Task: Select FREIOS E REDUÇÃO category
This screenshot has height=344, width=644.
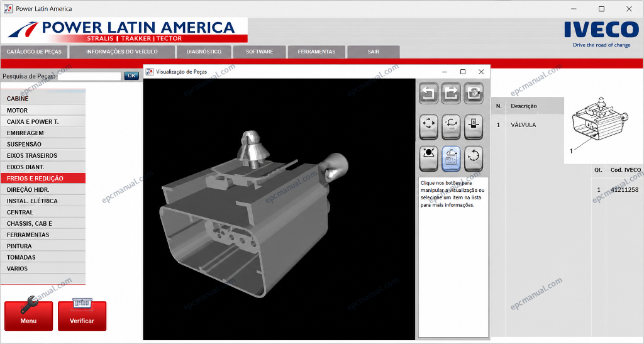Action: coord(43,178)
